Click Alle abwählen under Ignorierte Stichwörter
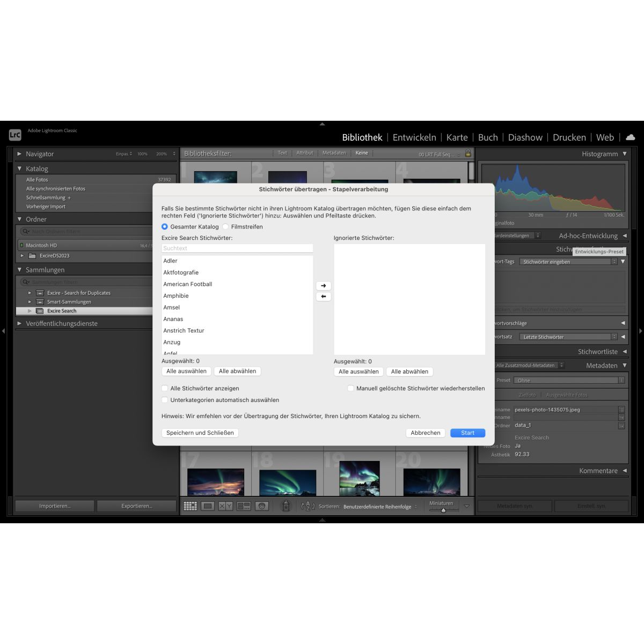The image size is (644, 644). [x=409, y=371]
